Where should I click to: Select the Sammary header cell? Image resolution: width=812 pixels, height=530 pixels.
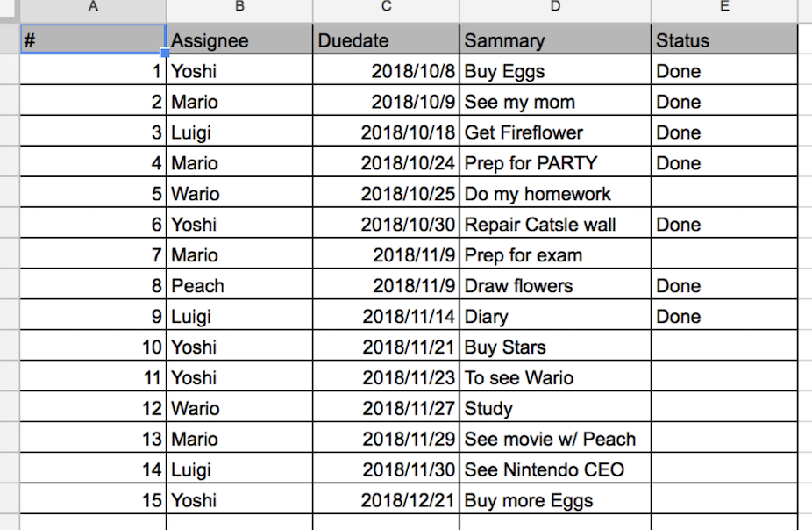tap(555, 39)
